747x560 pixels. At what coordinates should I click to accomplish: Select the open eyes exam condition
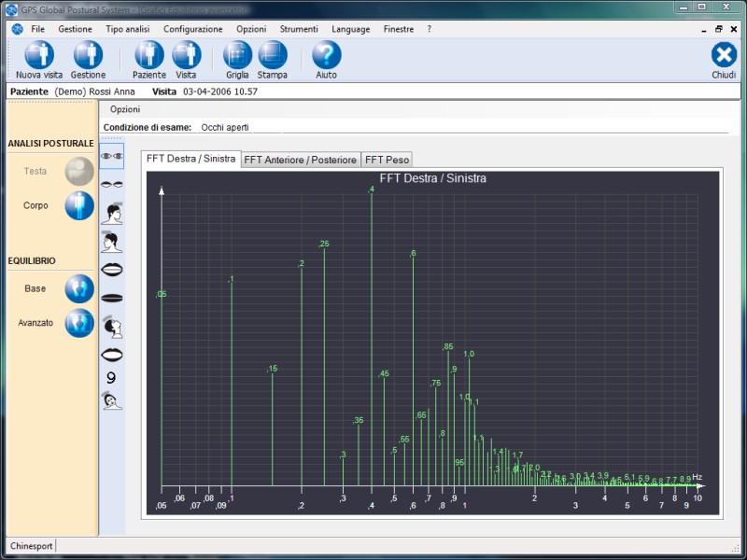pyautogui.click(x=112, y=156)
